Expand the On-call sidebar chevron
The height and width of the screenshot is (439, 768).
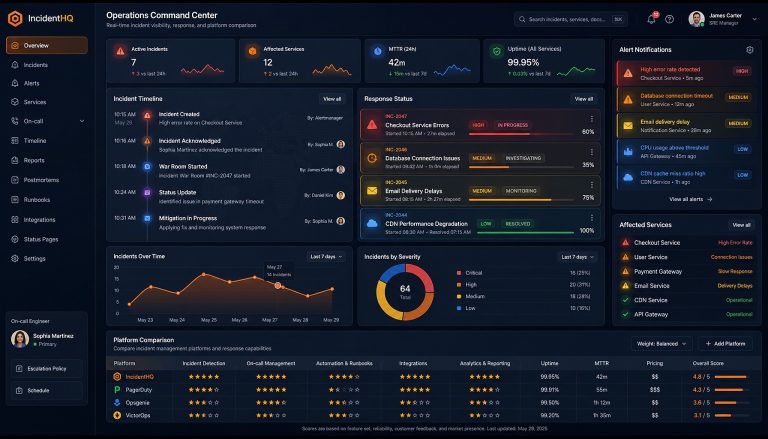[82, 121]
